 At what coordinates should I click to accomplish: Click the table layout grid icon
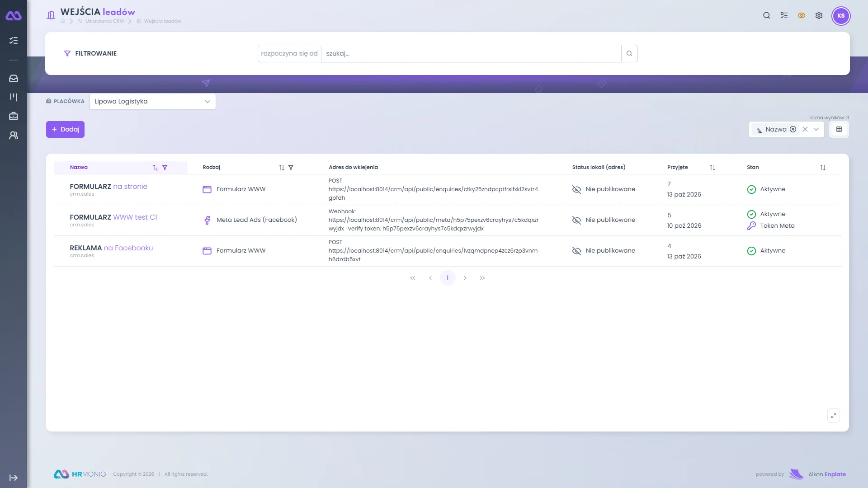[x=839, y=129]
